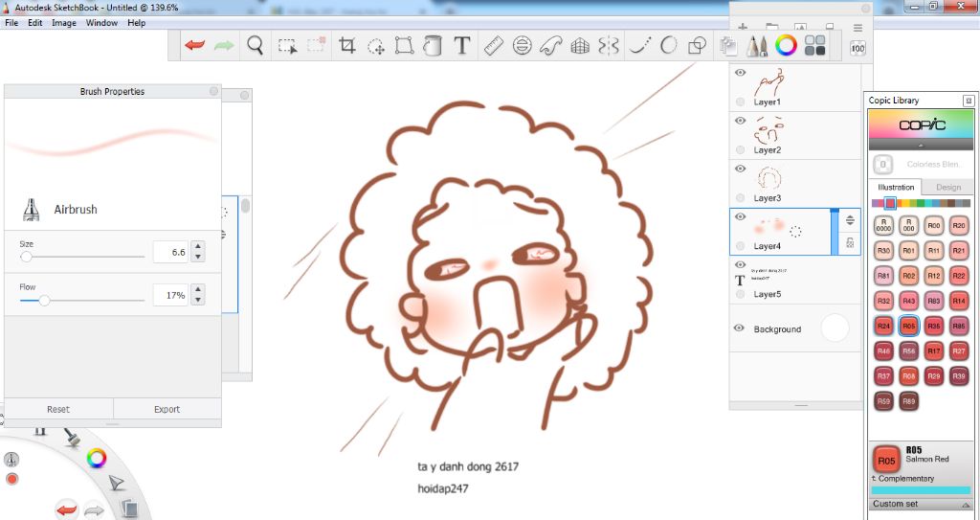
Task: Hide Layer2 using its eye icon
Action: click(x=741, y=121)
